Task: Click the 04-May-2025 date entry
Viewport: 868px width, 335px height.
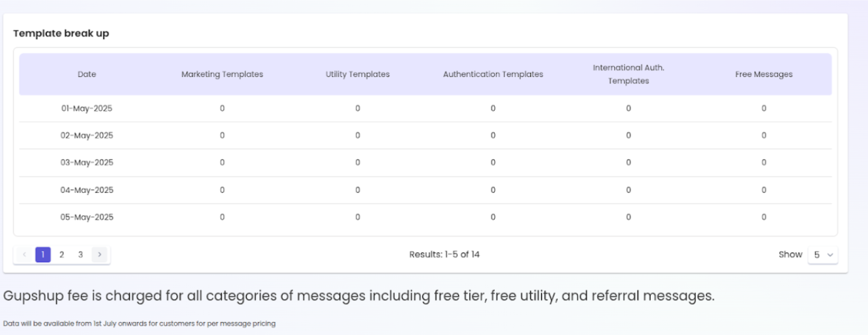Action: coord(87,190)
